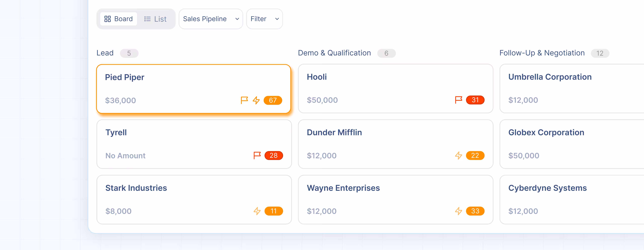Click the lightning bolt on Pied Piper card
The image size is (644, 250).
pos(256,100)
